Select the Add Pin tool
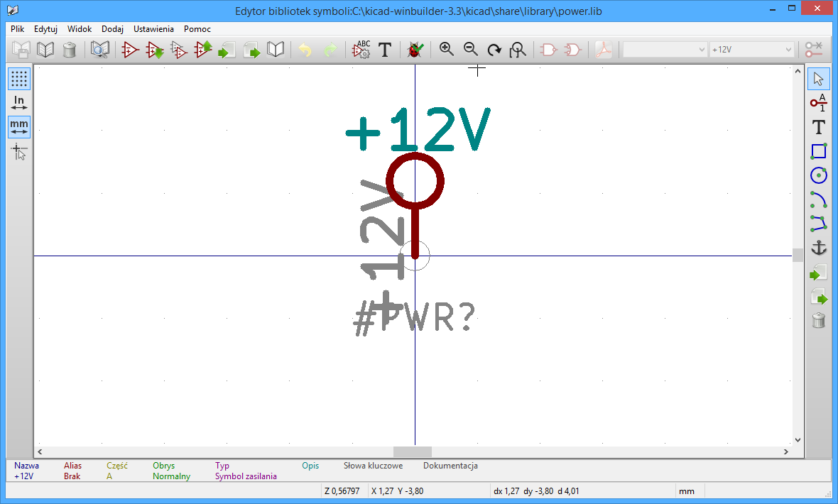The width and height of the screenshot is (838, 504). pyautogui.click(x=818, y=104)
